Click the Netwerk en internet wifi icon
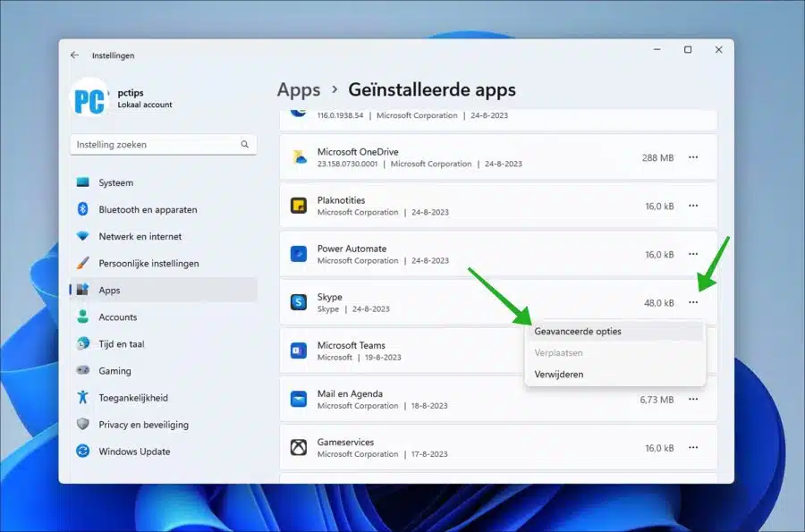 (82, 236)
